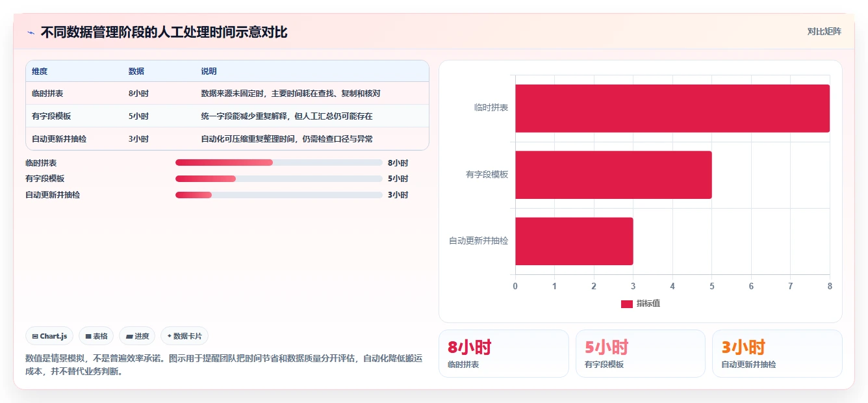Viewport: 868px width, 403px height.
Task: Click description 自动化可压缩重复整理时间
Action: [x=287, y=139]
